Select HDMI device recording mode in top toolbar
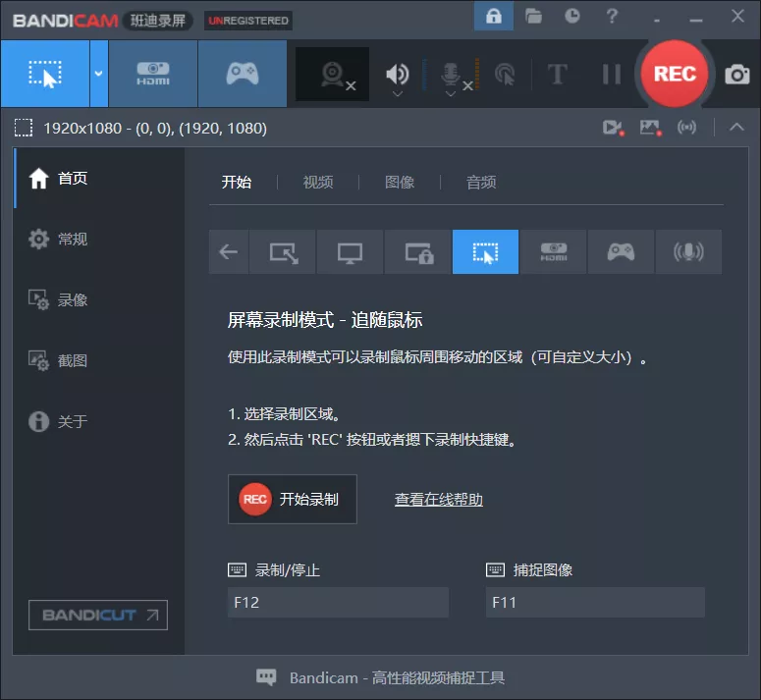Image resolution: width=761 pixels, height=700 pixels. tap(152, 74)
